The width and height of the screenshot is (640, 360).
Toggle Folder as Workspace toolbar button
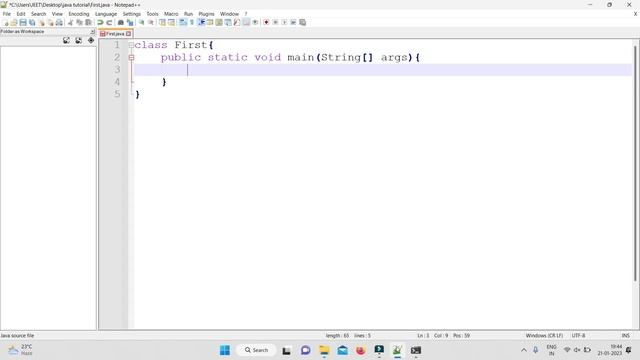click(246, 22)
